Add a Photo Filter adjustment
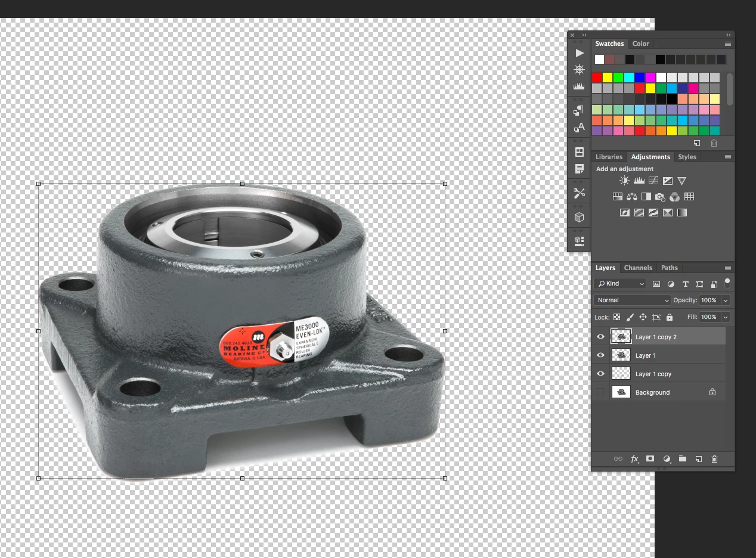 660,197
